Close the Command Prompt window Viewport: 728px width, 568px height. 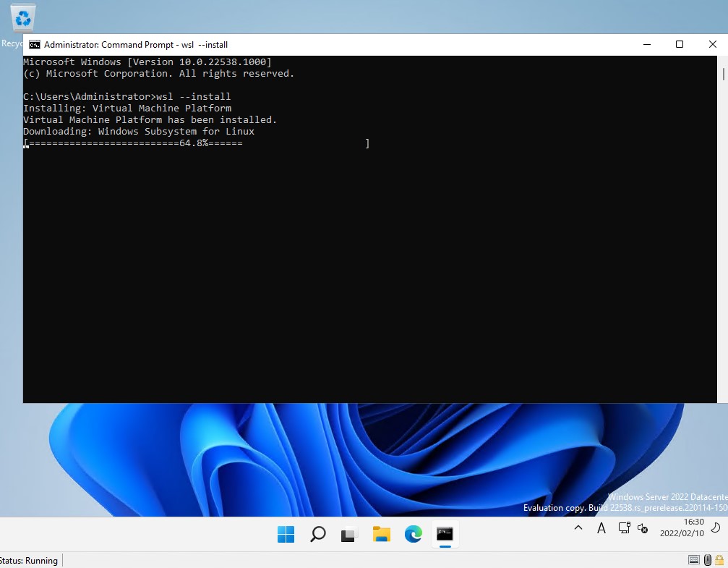click(x=712, y=45)
